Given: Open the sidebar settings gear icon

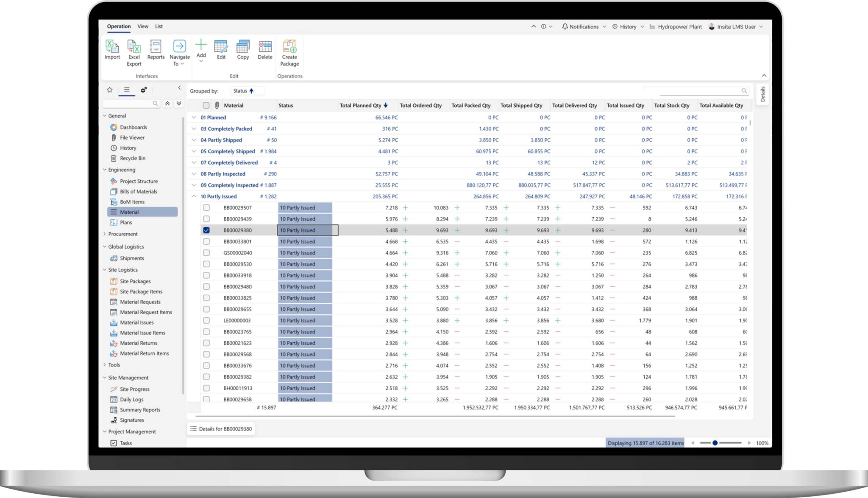Looking at the screenshot, I should point(143,90).
